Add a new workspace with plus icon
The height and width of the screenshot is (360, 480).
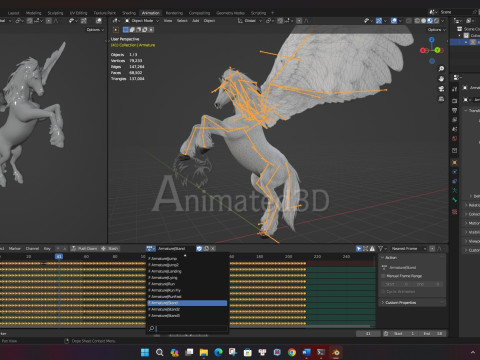tap(273, 13)
